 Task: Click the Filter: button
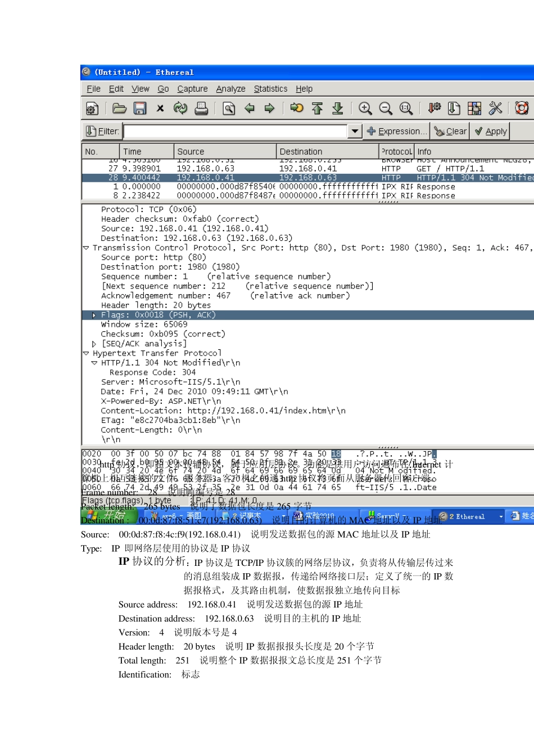[x=102, y=132]
